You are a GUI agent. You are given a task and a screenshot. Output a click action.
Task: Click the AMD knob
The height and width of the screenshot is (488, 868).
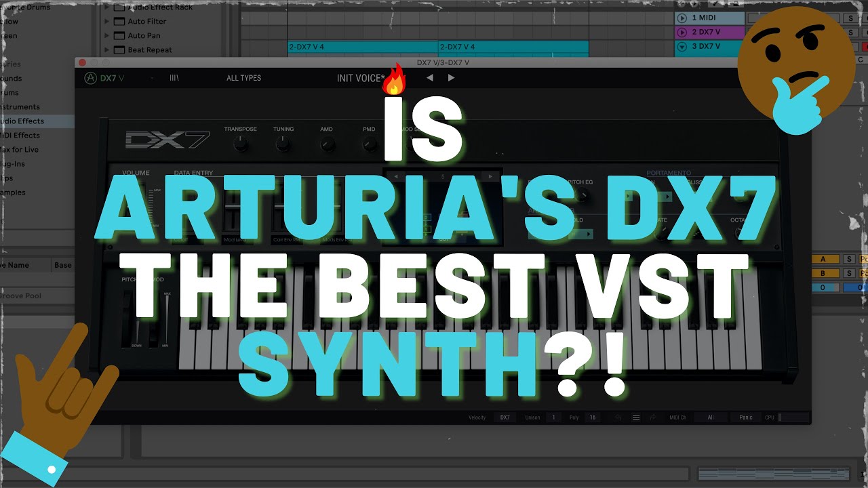tap(327, 144)
